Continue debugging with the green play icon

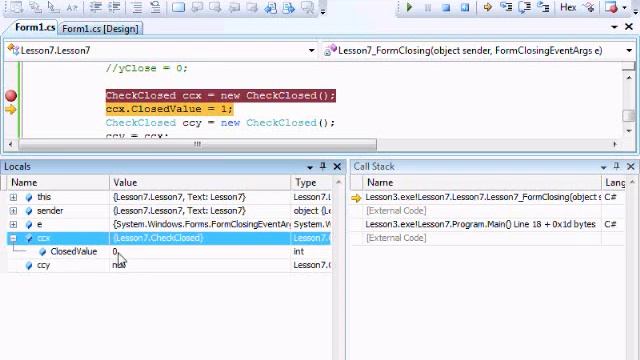(409, 7)
